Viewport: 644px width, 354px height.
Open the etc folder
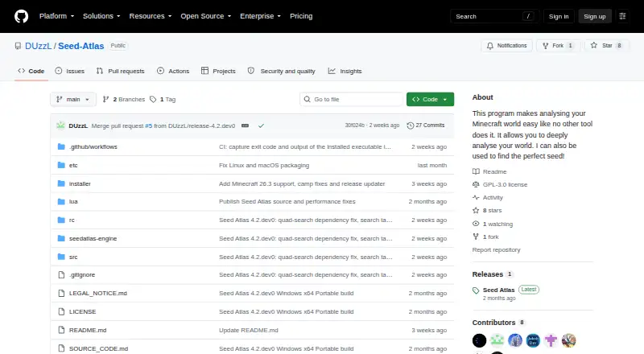coord(73,165)
